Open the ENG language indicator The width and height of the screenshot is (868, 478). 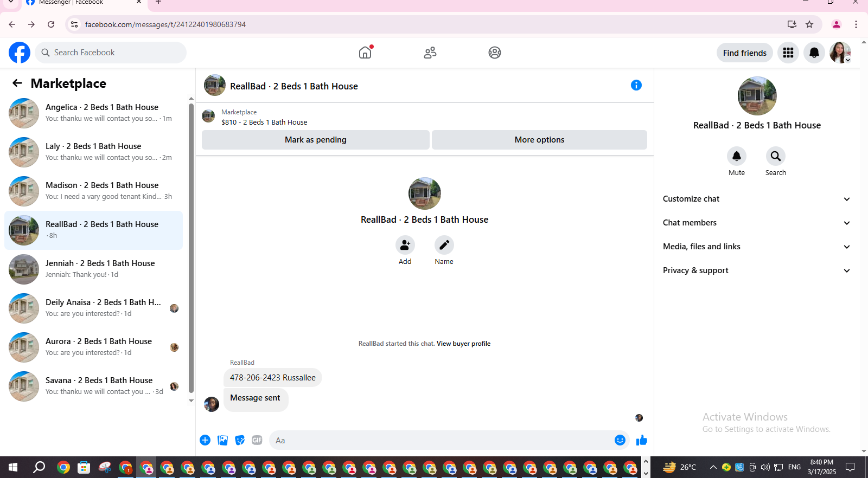pyautogui.click(x=794, y=467)
